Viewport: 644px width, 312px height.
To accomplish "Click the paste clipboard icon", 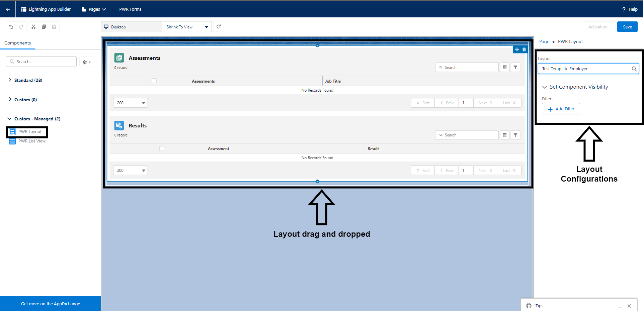I will tap(54, 27).
